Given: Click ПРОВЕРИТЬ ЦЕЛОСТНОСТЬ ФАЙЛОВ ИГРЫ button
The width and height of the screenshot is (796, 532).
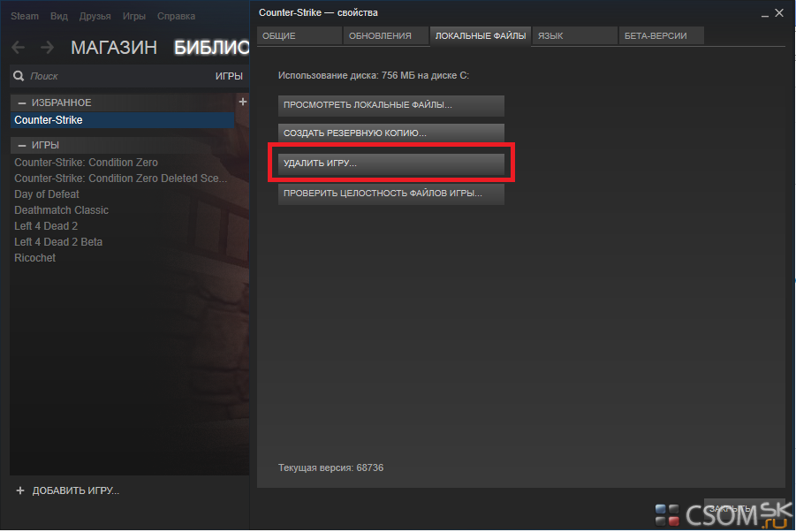Looking at the screenshot, I should pos(390,194).
